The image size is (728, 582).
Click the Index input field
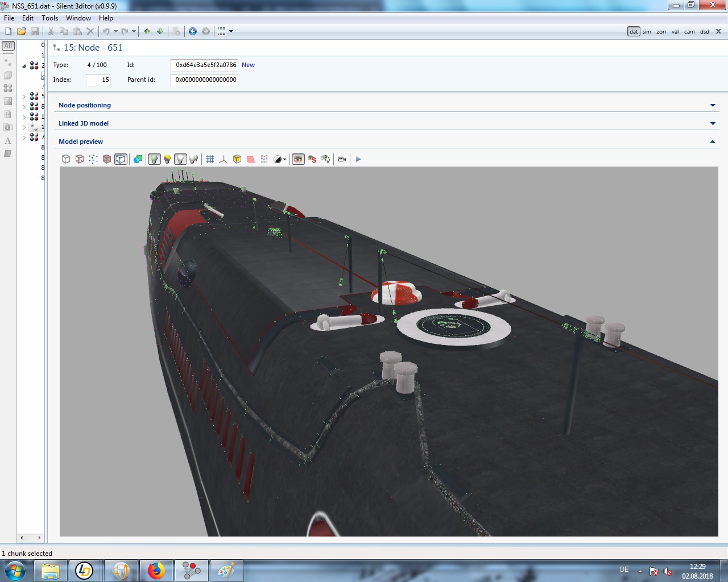coord(98,80)
